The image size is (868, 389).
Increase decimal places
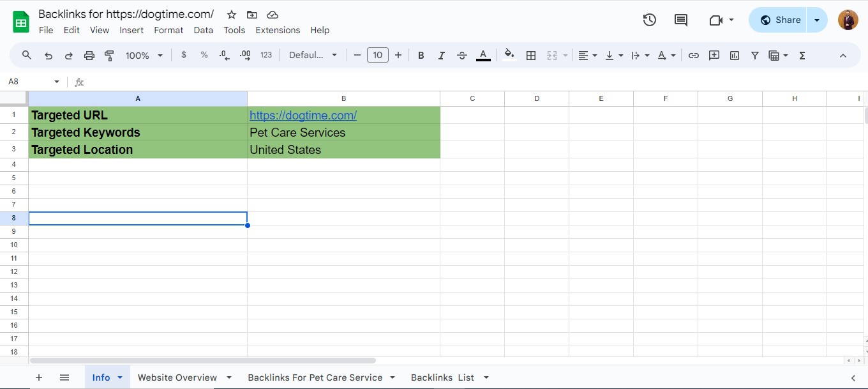coord(245,56)
